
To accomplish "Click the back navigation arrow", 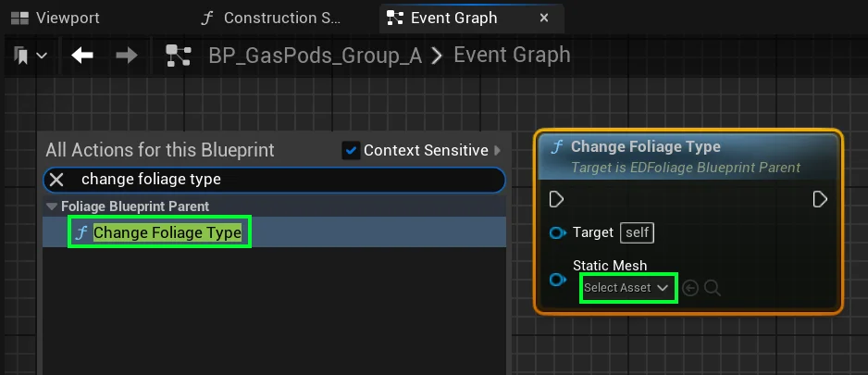I will (83, 56).
